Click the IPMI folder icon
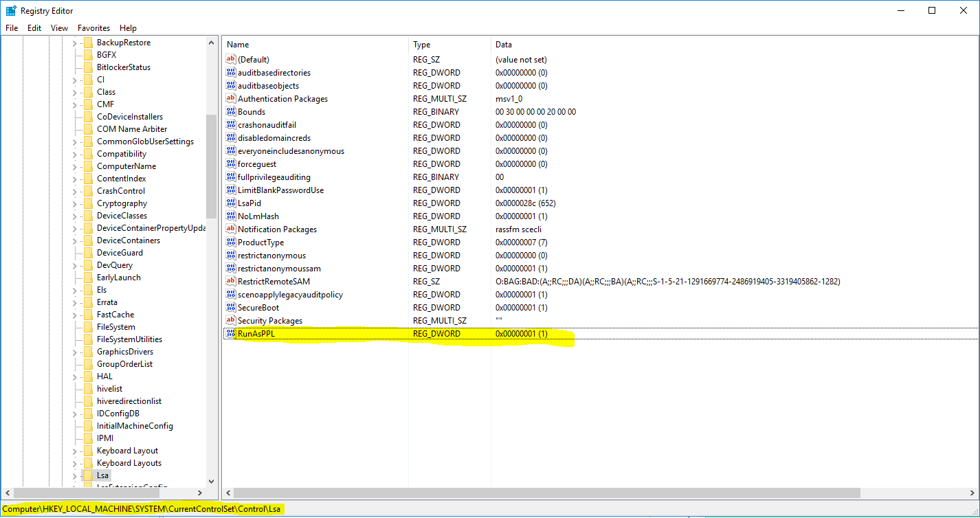980x518 pixels. tap(87, 438)
